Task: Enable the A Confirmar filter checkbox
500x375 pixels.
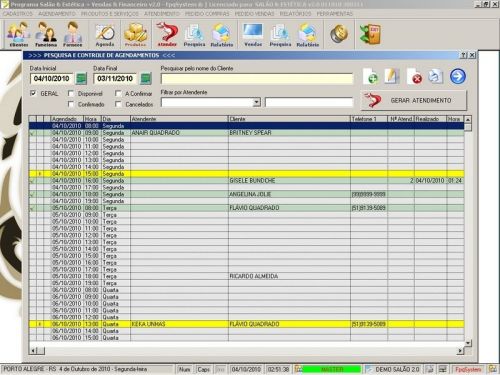Action: pyautogui.click(x=118, y=93)
